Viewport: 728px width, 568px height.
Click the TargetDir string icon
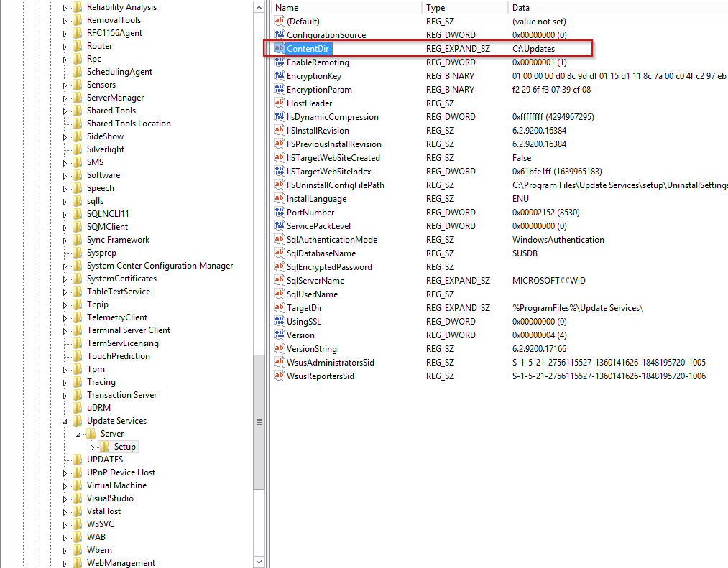click(279, 307)
